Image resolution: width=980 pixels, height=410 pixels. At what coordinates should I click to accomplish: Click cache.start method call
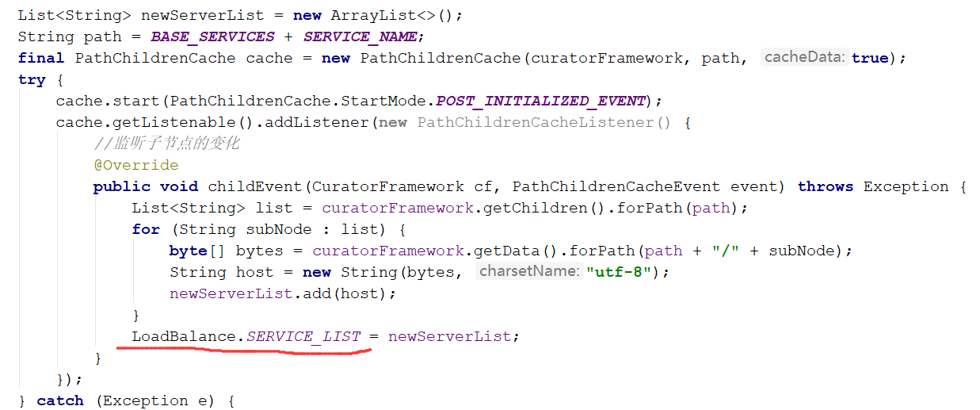click(x=109, y=101)
